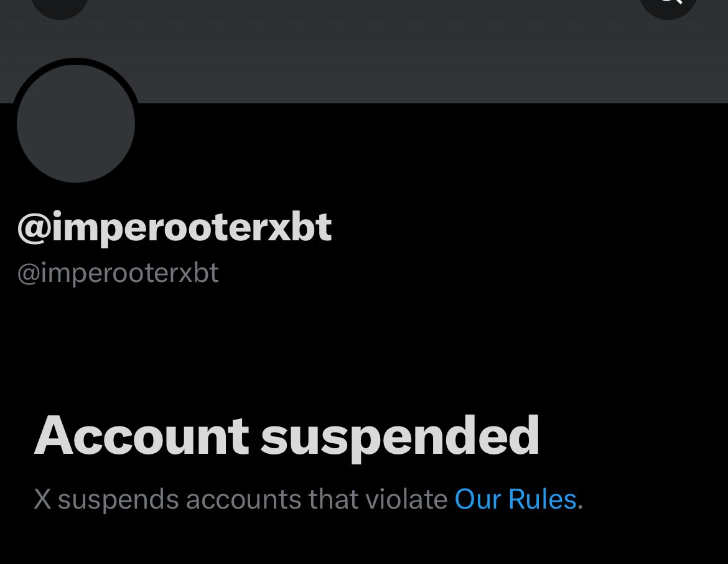The image size is (728, 564).
Task: Read X rules via the blue link
Action: tap(515, 499)
